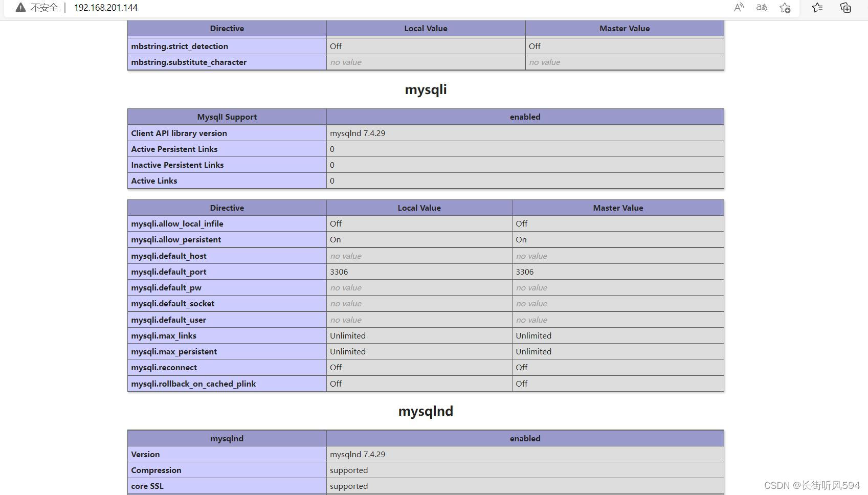Click 'supported' value for Compression
This screenshot has width=868, height=495.
coord(349,470)
